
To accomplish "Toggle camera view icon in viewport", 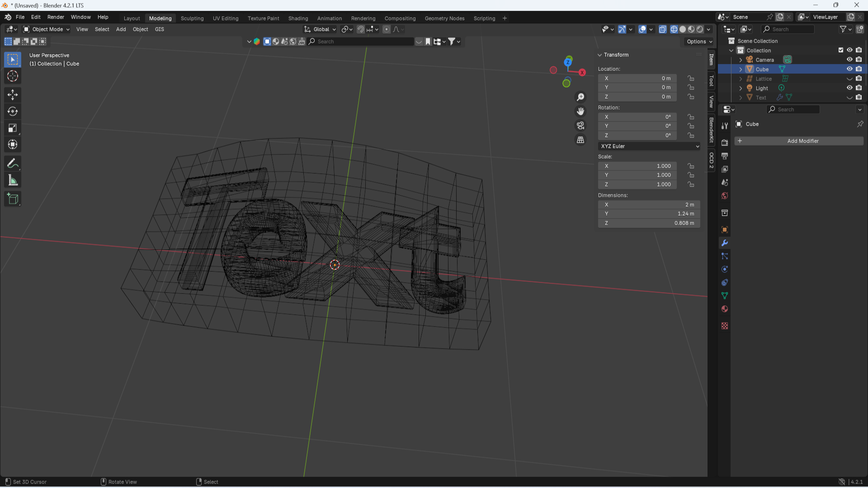I will (x=580, y=126).
